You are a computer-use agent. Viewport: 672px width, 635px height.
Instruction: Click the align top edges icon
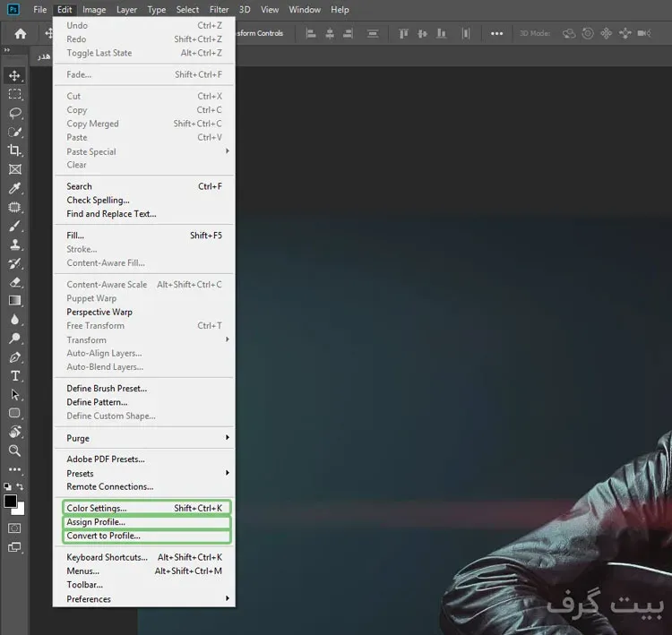[x=403, y=33]
